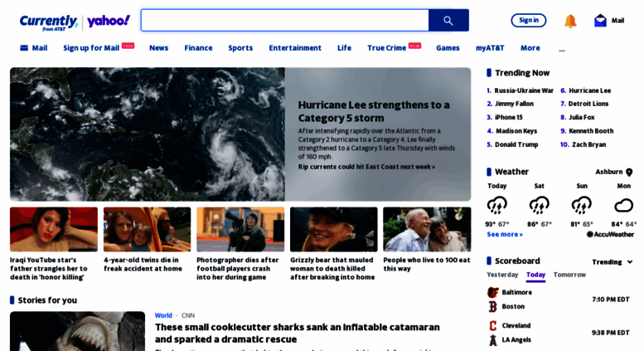Click the Sign in button
This screenshot has height=351, width=644.
tap(529, 20)
